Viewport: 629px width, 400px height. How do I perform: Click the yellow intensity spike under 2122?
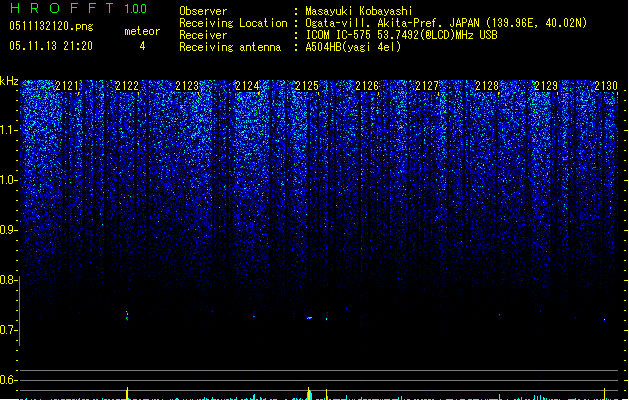127,394
